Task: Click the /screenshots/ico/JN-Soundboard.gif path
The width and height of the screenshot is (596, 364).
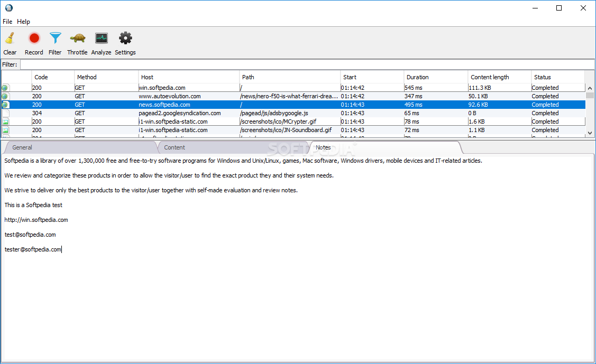Action: [x=286, y=130]
